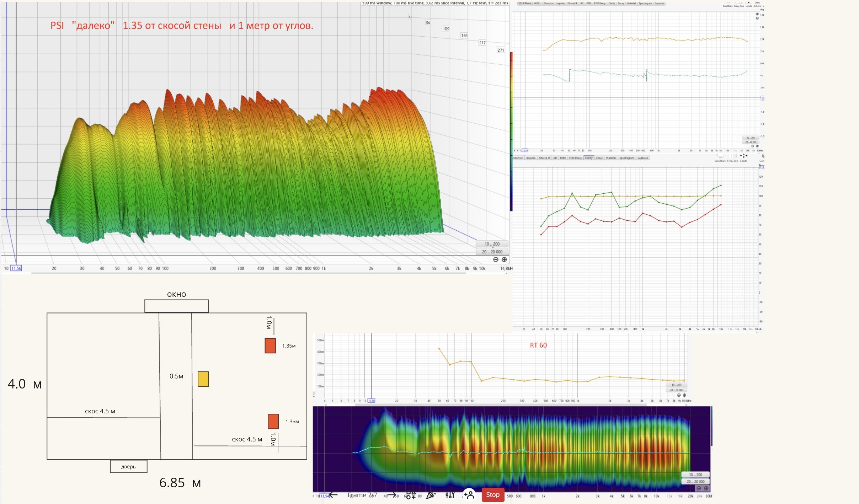Open the sliders settings icon

(450, 495)
